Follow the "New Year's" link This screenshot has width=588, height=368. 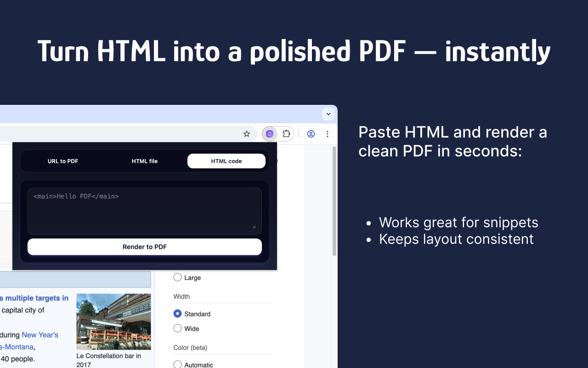coord(40,335)
